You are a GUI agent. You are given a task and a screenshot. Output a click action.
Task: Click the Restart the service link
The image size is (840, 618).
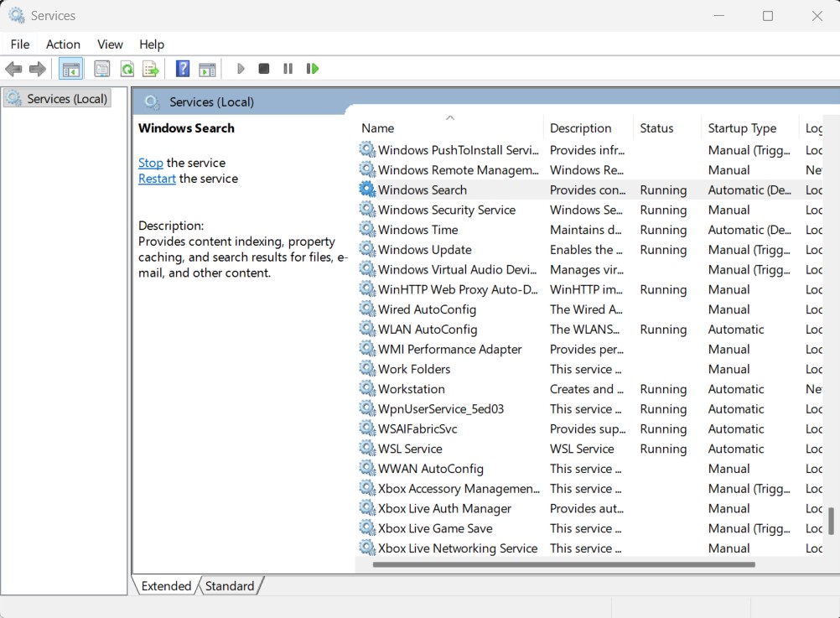coord(157,179)
